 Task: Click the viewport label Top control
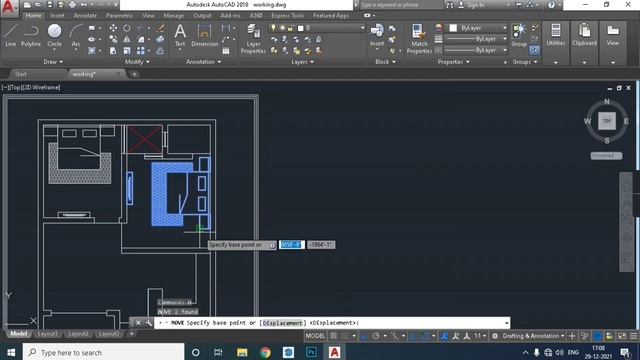point(16,87)
